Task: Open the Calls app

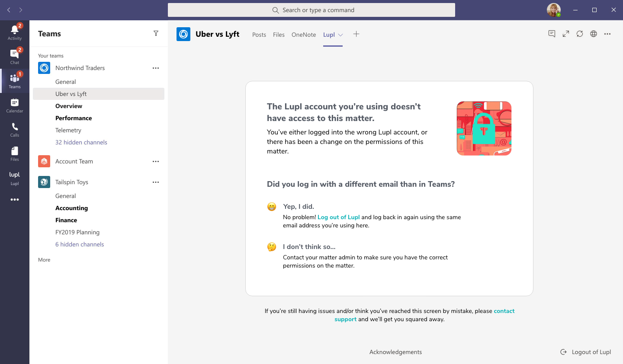Action: pyautogui.click(x=14, y=129)
